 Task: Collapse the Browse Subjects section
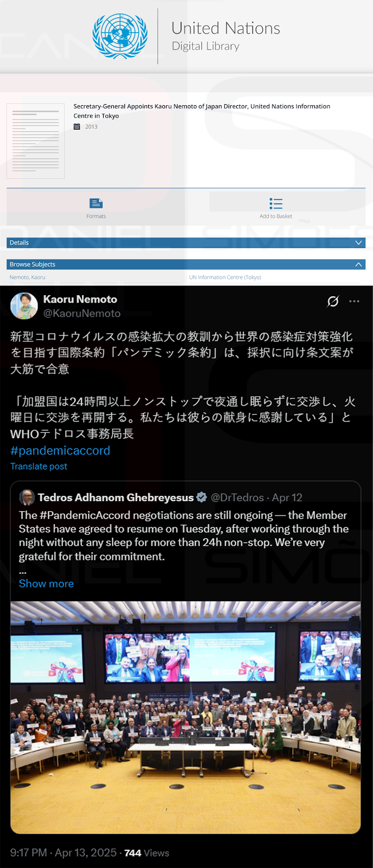pos(358,264)
